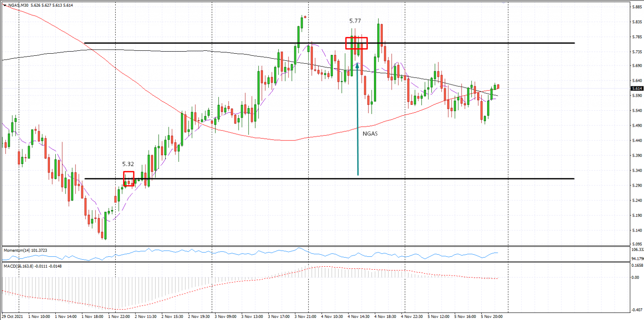The height and width of the screenshot is (320, 644).
Task: Click the 1 Nov 22:00 time label
Action: tap(119, 317)
